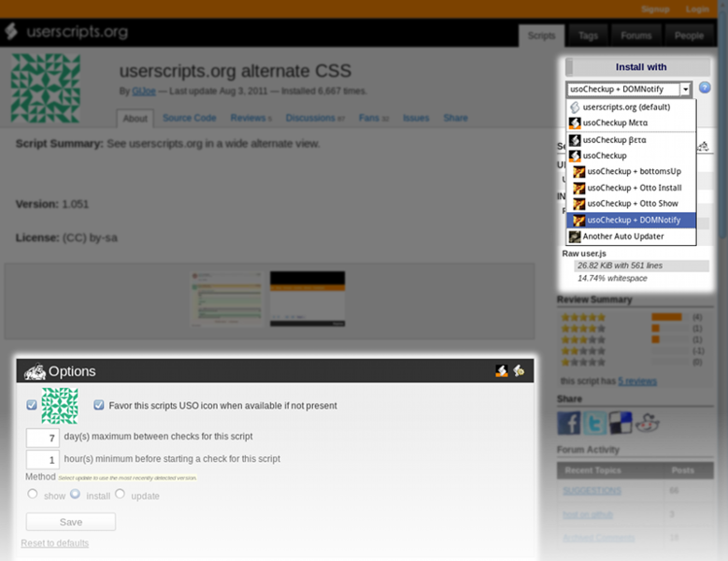Choose userscripts.org (default) from dropdown
The height and width of the screenshot is (561, 728).
click(x=632, y=108)
